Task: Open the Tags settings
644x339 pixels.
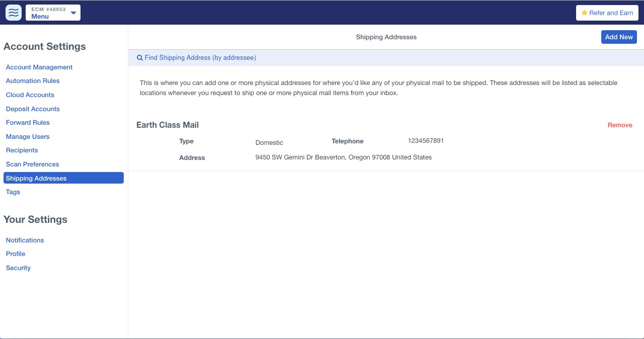Action: click(x=13, y=192)
